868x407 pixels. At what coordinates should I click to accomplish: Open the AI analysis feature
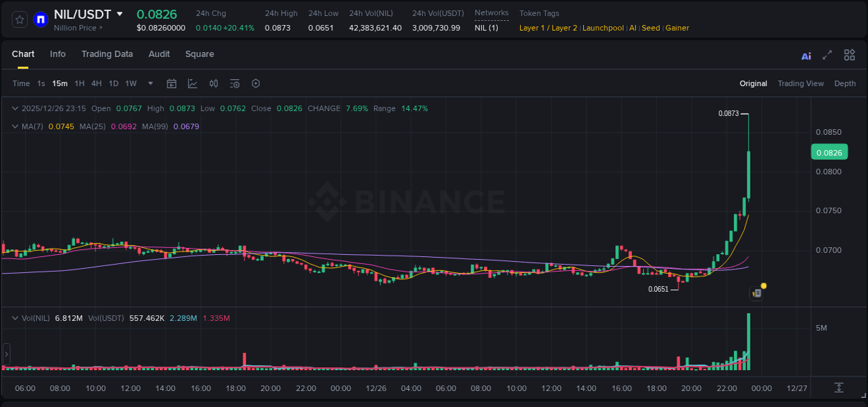tap(806, 55)
